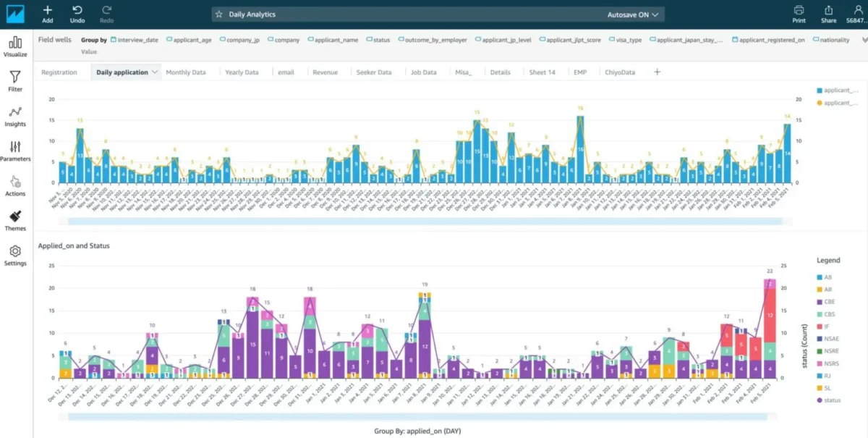Click the CBE purple legend swatch
The height and width of the screenshot is (438, 868).
819,302
